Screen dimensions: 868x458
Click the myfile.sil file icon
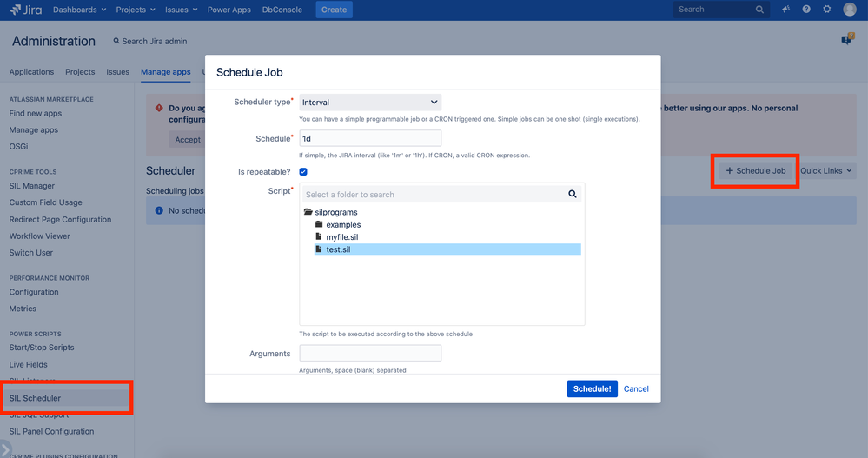[x=318, y=236]
